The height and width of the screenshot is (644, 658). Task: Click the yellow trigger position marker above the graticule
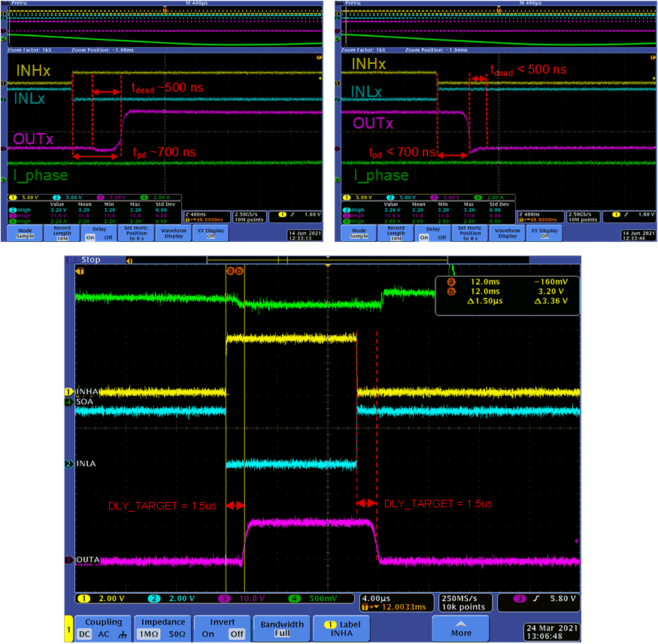[326, 263]
